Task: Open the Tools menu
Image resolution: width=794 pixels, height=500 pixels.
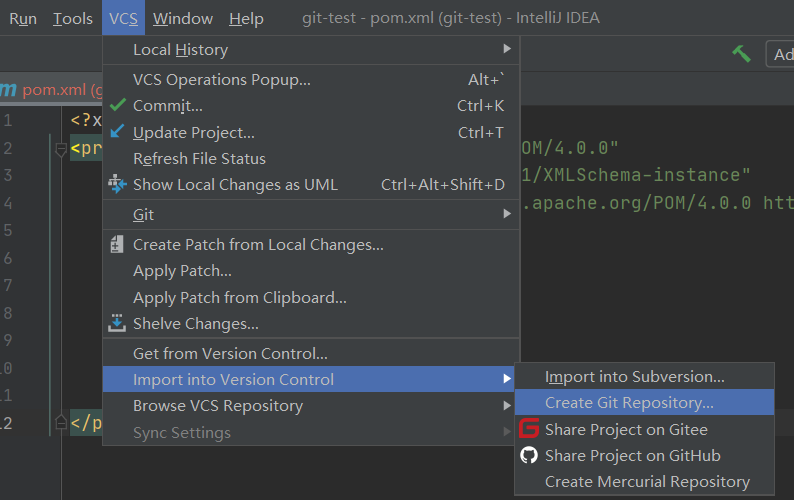Action: tap(72, 18)
